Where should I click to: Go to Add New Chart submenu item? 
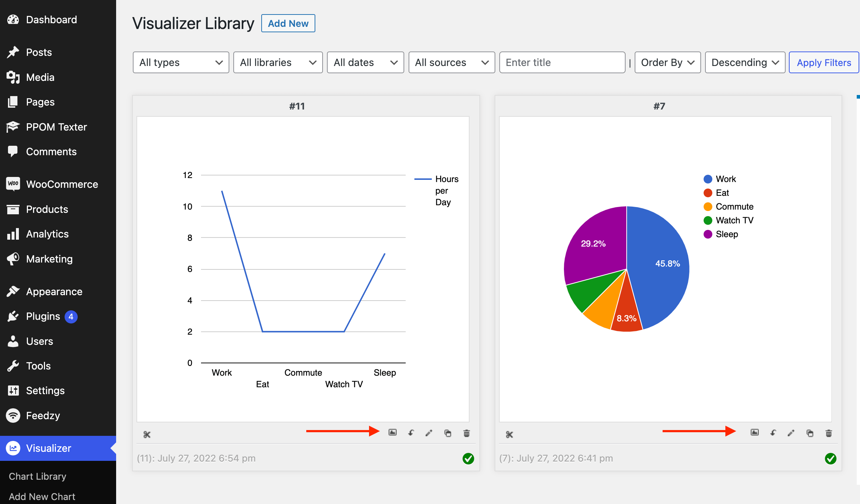pyautogui.click(x=42, y=496)
